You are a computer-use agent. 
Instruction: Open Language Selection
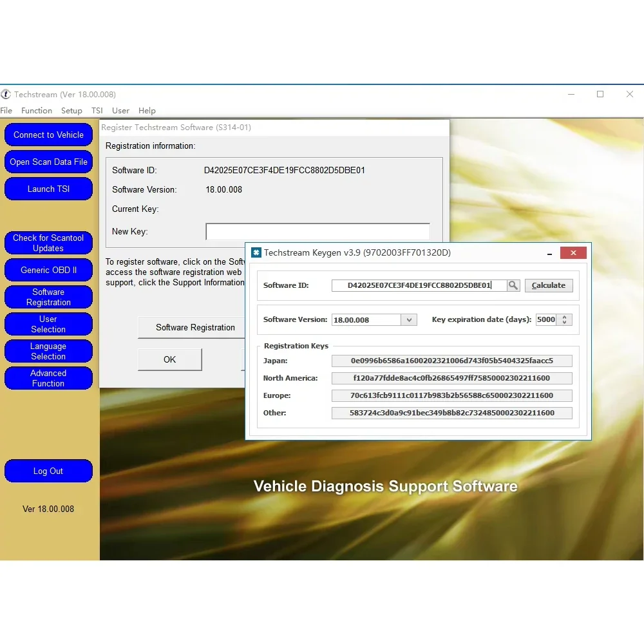pyautogui.click(x=48, y=351)
